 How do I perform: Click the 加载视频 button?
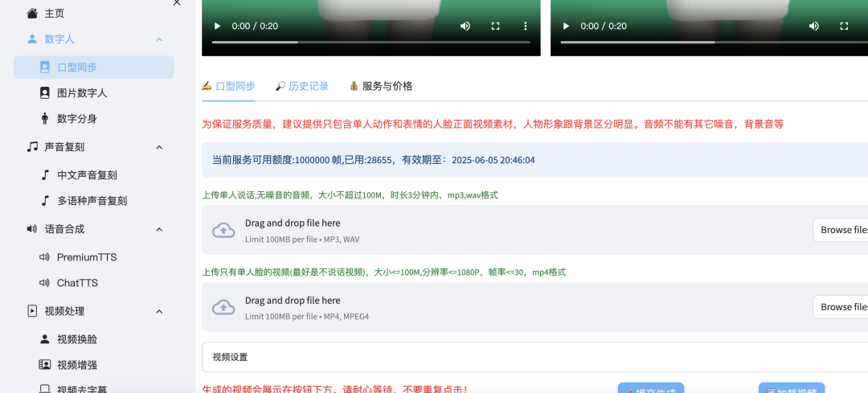click(x=792, y=388)
